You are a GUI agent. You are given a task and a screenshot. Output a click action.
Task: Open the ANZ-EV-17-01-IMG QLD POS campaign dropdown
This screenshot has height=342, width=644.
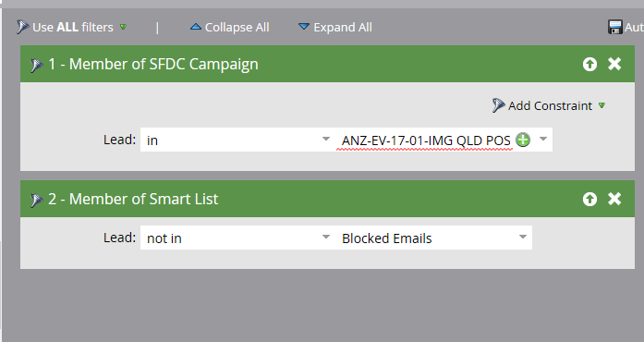click(x=543, y=139)
